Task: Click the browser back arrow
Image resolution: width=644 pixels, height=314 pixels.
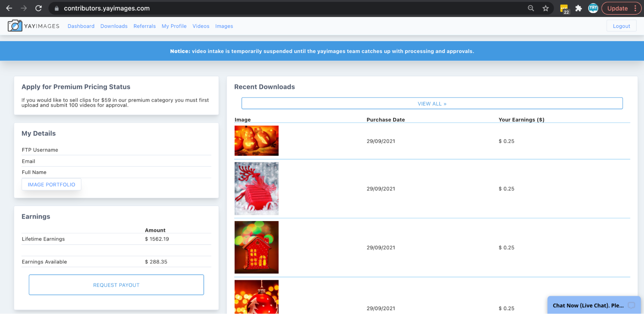Action: (9, 8)
